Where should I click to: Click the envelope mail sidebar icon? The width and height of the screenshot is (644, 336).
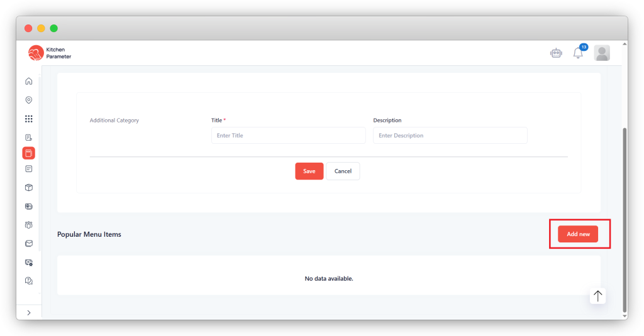point(28,244)
